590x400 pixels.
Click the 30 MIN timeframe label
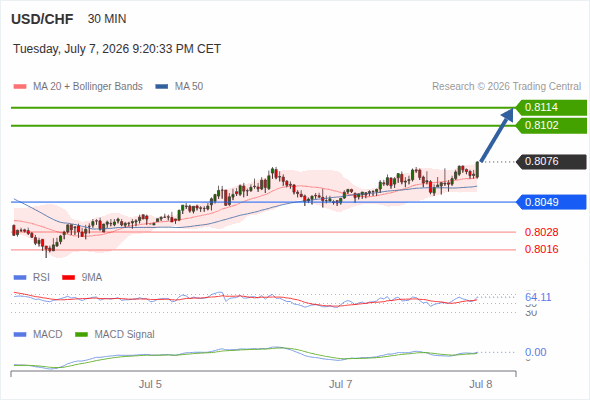[107, 19]
